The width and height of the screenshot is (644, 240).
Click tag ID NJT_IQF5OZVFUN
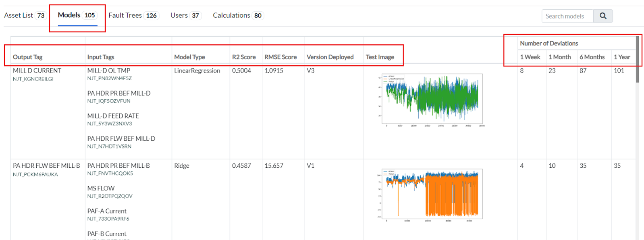pyautogui.click(x=109, y=101)
